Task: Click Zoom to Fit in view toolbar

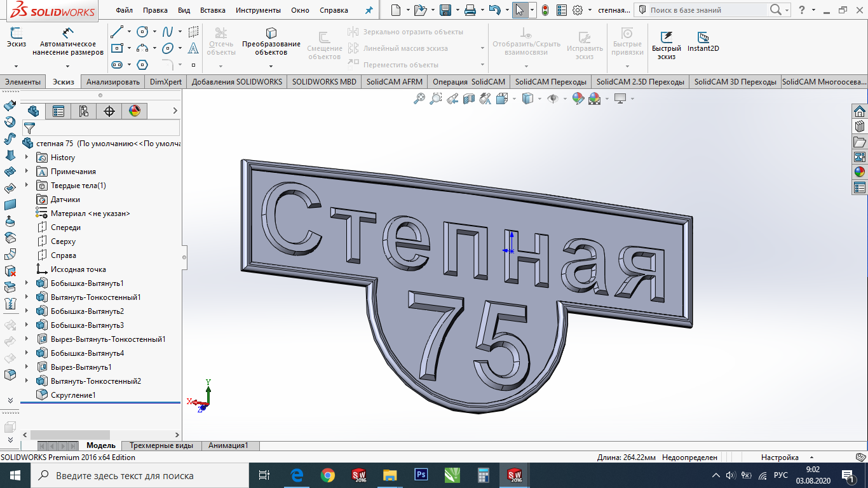Action: coord(419,98)
